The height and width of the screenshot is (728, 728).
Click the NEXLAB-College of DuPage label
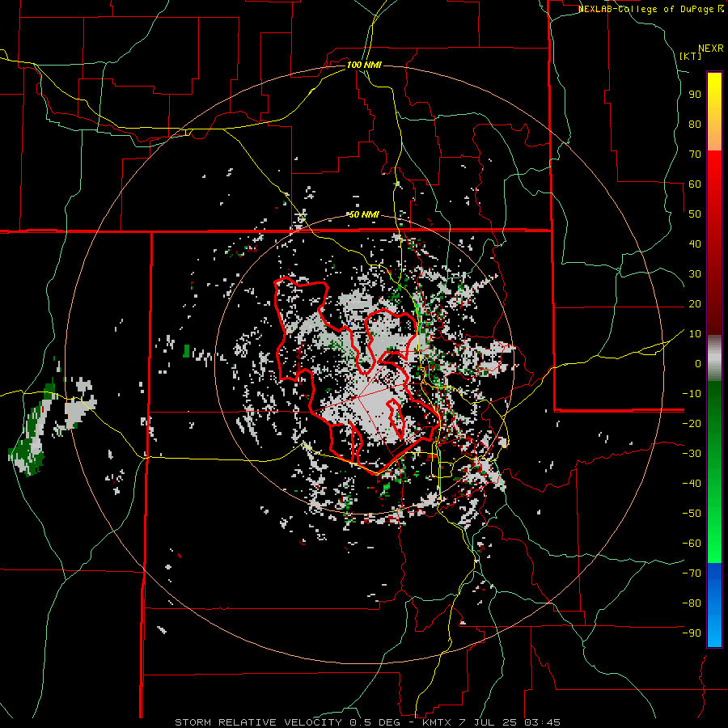[x=651, y=9]
